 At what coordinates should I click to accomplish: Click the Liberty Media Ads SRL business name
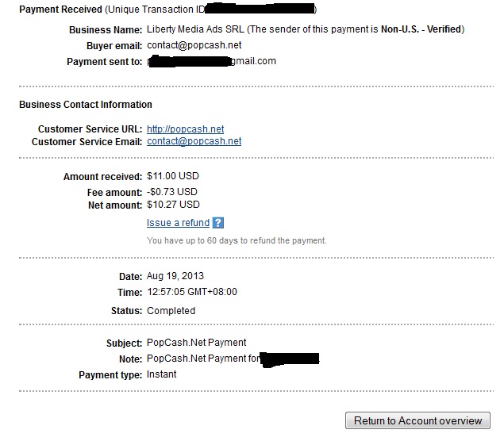195,29
